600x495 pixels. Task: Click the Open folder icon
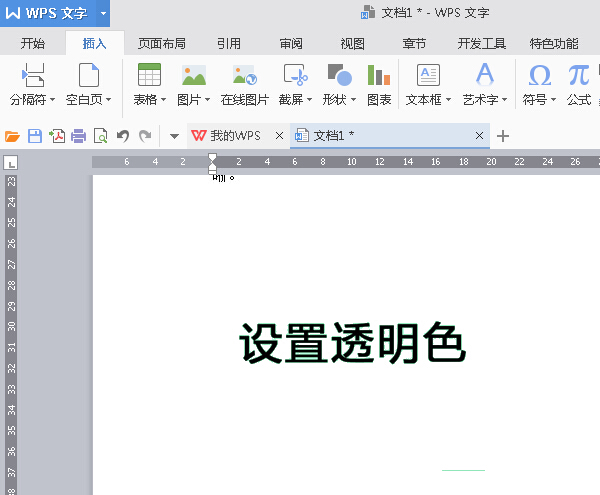click(x=13, y=136)
